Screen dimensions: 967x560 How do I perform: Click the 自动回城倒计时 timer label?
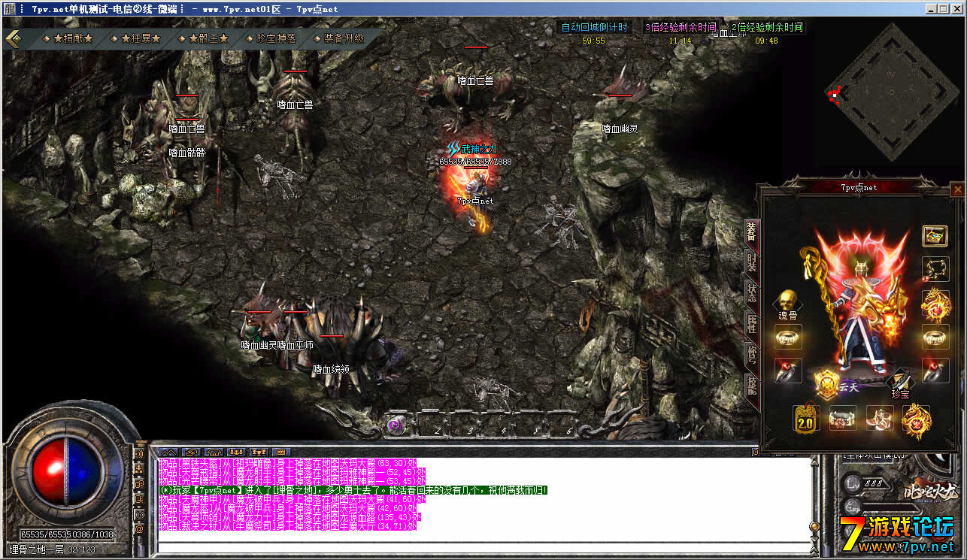594,27
